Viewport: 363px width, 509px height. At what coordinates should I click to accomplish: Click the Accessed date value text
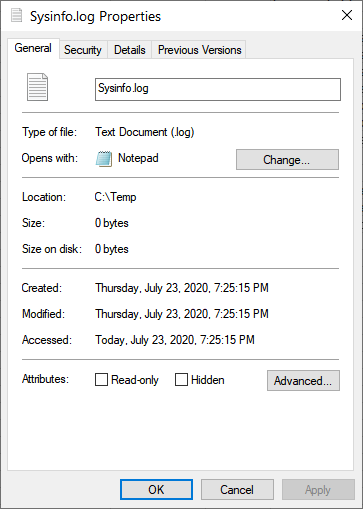(175, 340)
